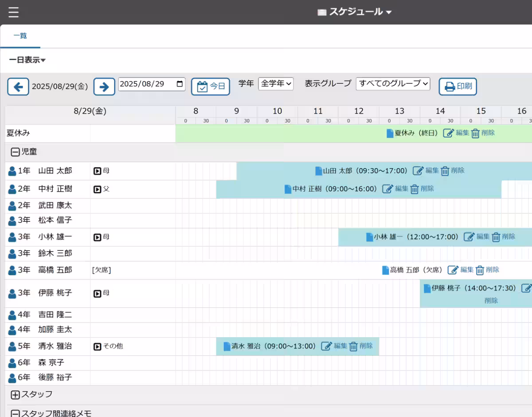Open the 学年 dropdown

[276, 83]
